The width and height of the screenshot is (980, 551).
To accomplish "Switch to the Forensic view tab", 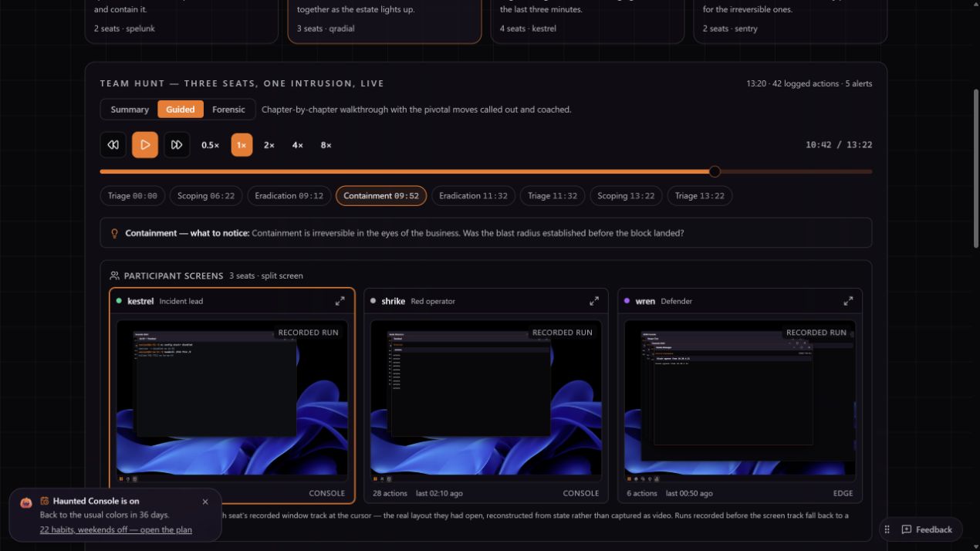I will tap(228, 110).
